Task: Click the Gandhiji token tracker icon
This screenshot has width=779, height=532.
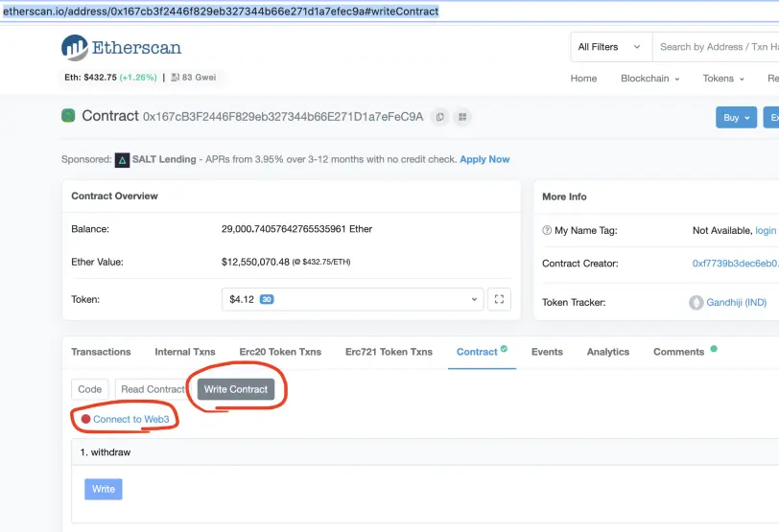Action: click(x=696, y=302)
